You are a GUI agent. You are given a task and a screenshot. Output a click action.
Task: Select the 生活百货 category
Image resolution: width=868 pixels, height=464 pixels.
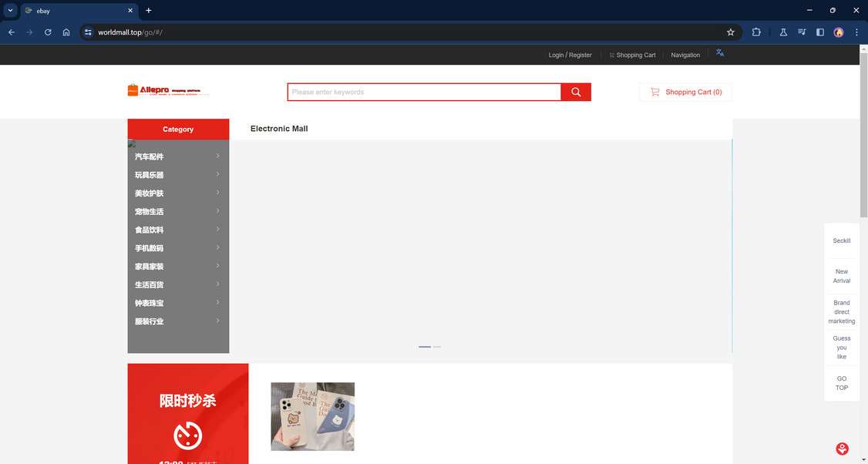pyautogui.click(x=150, y=284)
